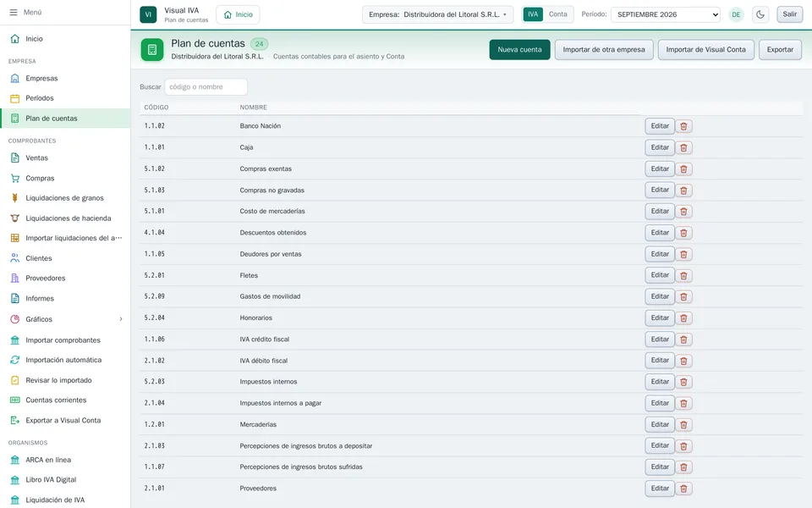The width and height of the screenshot is (812, 508).
Task: Switch to IVA mode toggle
Action: [533, 14]
